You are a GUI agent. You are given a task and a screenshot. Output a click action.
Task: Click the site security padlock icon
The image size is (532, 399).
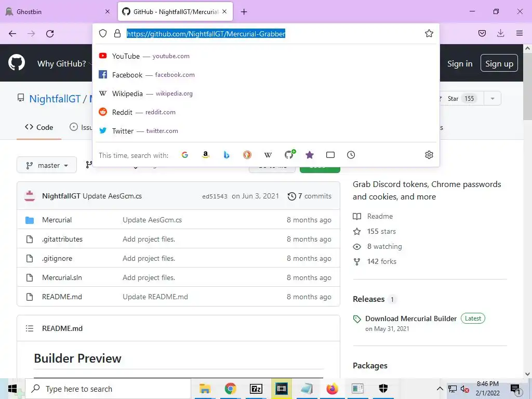coord(117,33)
